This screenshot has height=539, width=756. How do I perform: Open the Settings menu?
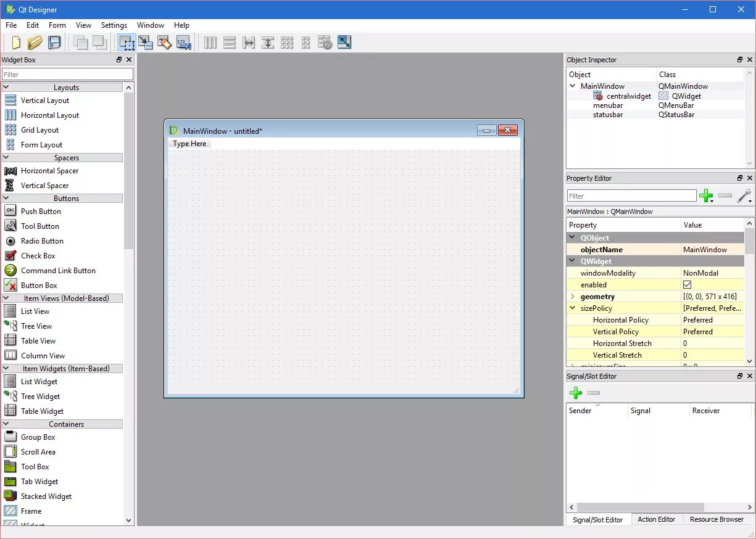click(114, 25)
